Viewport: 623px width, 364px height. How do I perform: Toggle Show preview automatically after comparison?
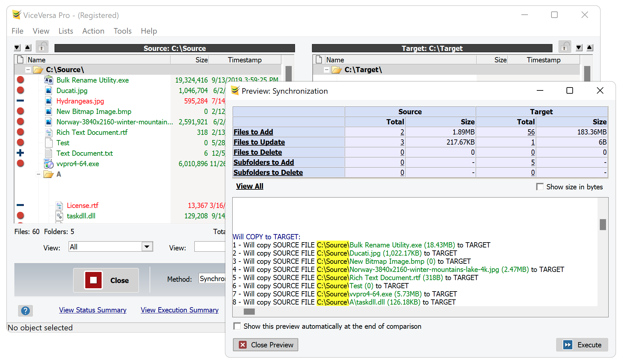[x=238, y=326]
